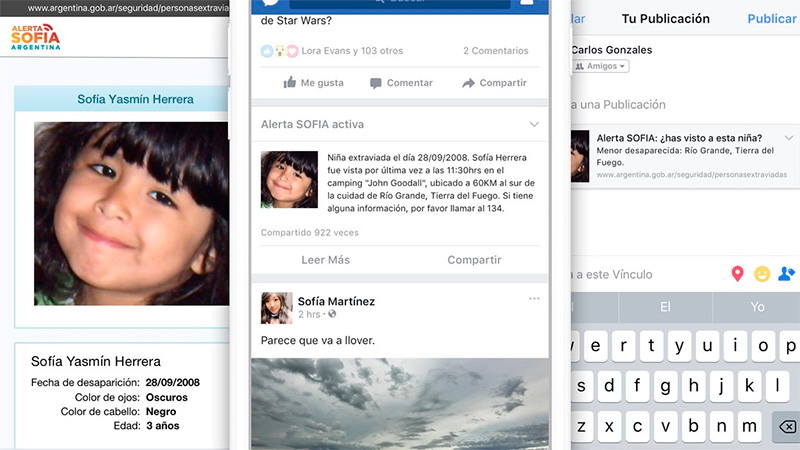Open the Amigos audience dropdown
This screenshot has height=450, width=800.
[x=600, y=66]
